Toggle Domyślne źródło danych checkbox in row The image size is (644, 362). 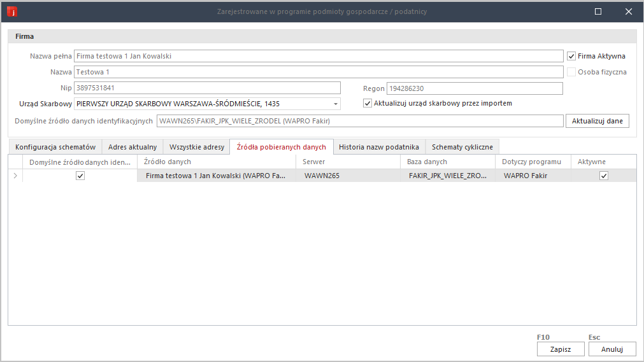(x=80, y=176)
